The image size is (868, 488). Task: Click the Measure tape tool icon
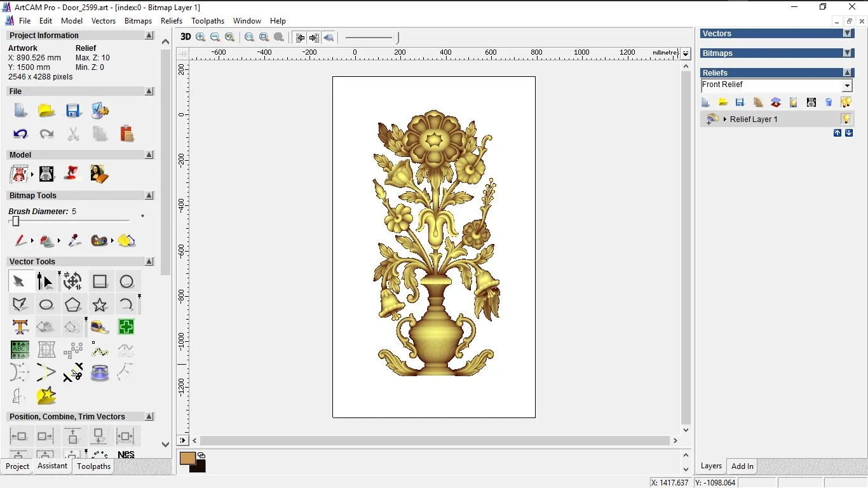(100, 327)
